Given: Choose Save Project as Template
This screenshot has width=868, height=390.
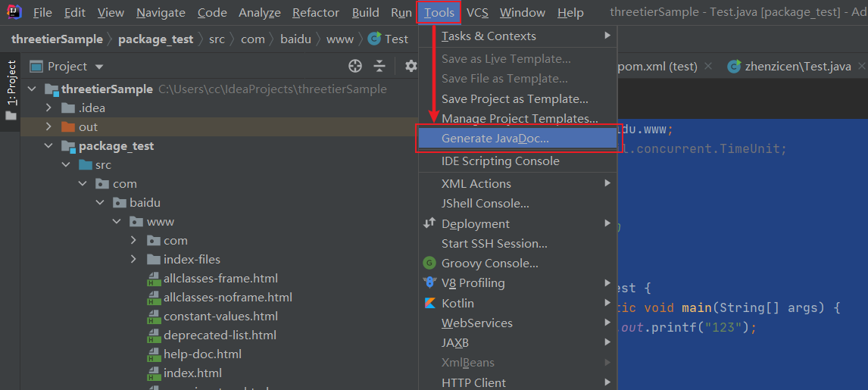Looking at the screenshot, I should click(x=514, y=98).
